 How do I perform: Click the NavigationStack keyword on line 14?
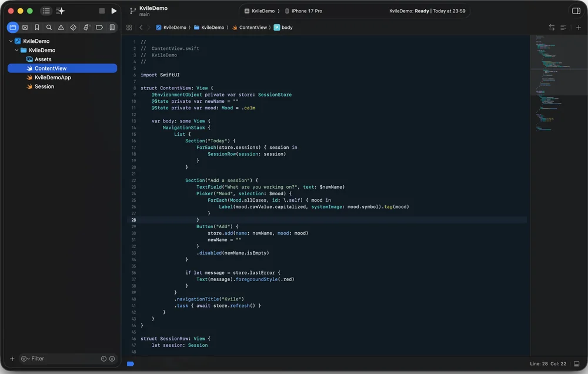point(183,128)
